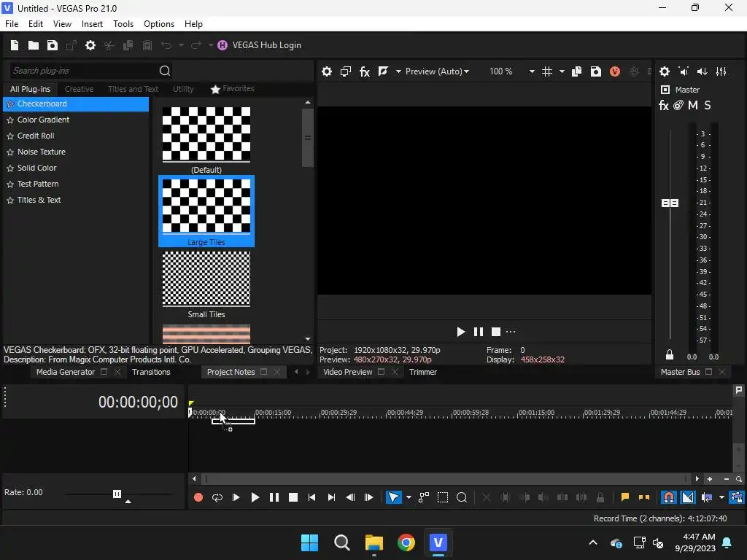Open the Transitions window tab
Viewport: 747px width, 560px height.
coord(151,372)
